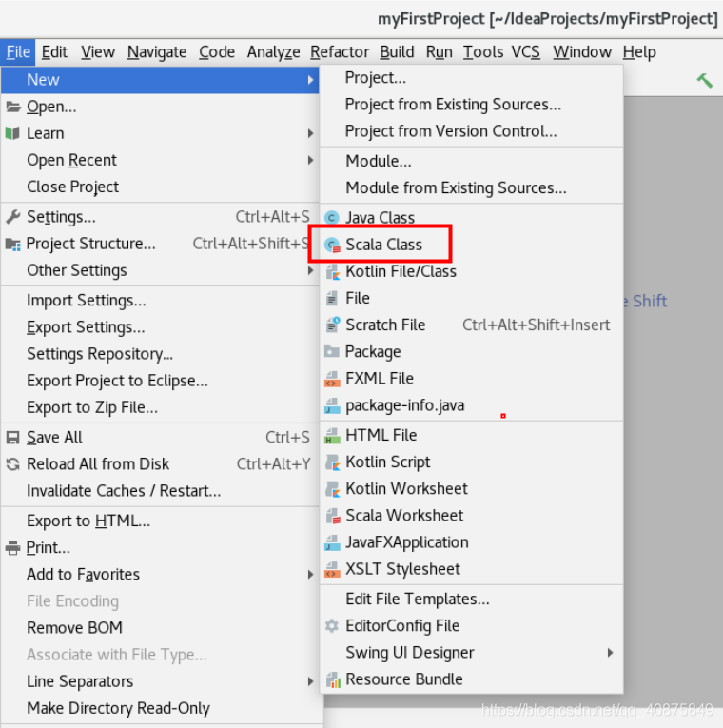Expand the Swing UI Designer submenu arrow

(610, 653)
